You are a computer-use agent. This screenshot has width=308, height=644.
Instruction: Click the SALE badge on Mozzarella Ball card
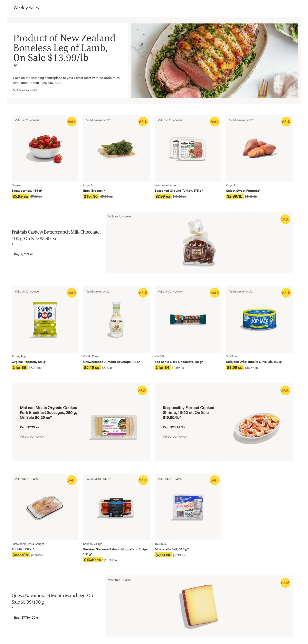pyautogui.click(x=215, y=480)
